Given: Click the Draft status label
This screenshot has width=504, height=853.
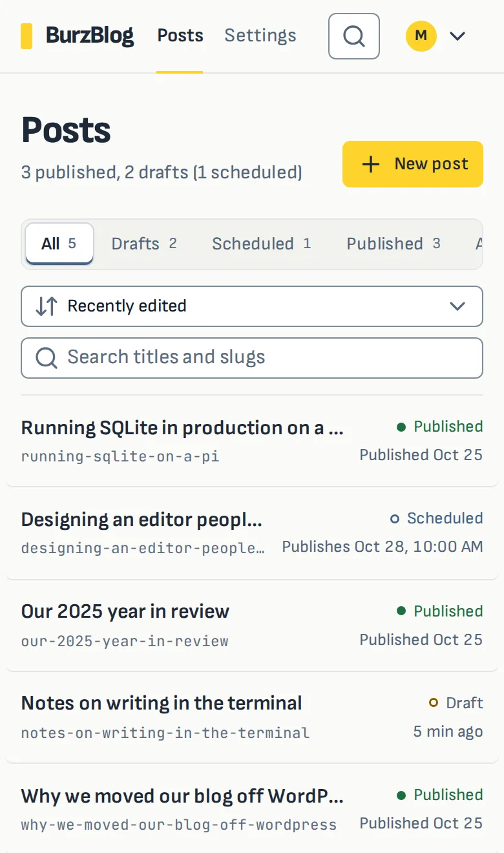Looking at the screenshot, I should point(465,703).
